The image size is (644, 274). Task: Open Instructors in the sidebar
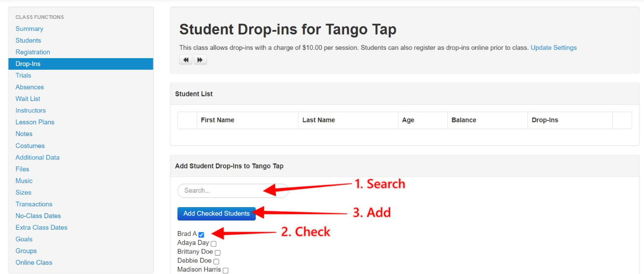click(x=30, y=110)
